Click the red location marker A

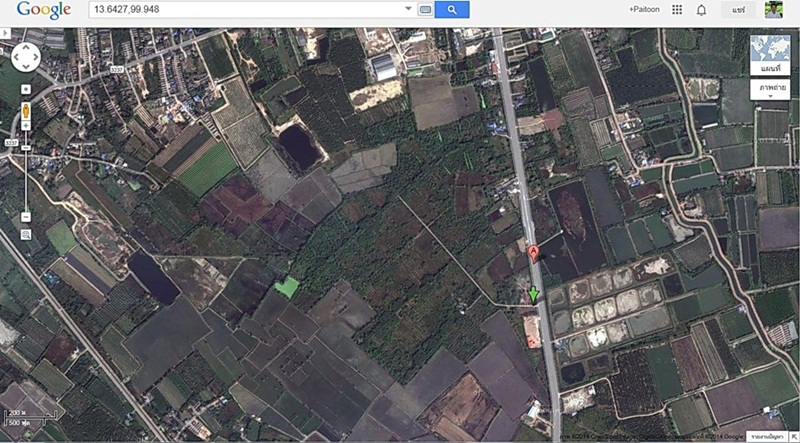pyautogui.click(x=534, y=255)
